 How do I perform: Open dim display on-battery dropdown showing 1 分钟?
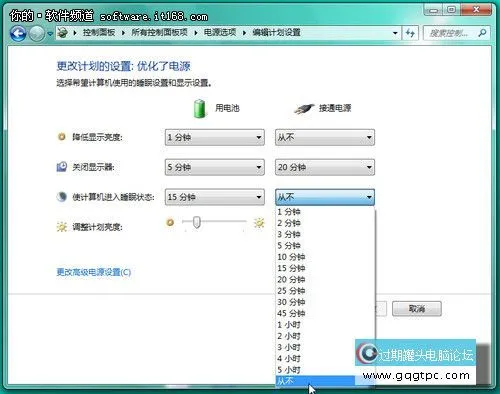pos(215,137)
